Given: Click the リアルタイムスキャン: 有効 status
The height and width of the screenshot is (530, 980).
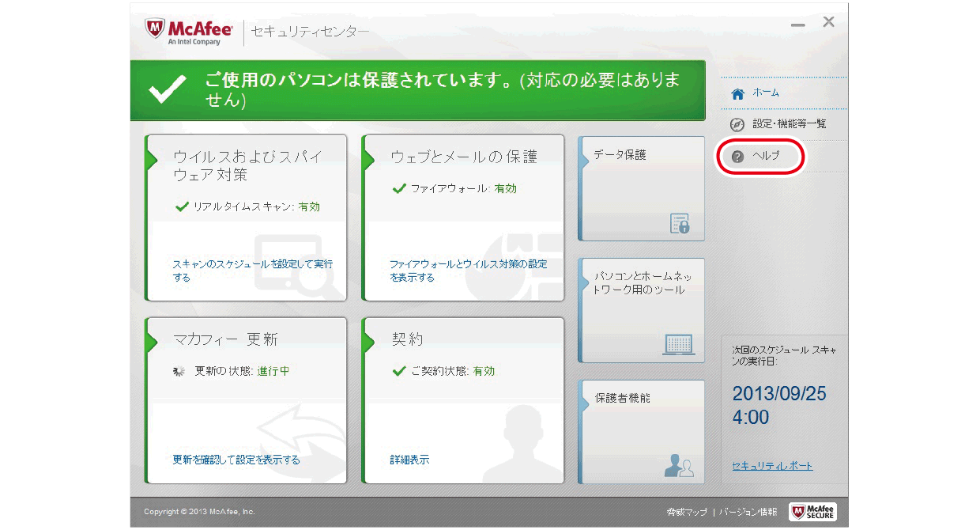Looking at the screenshot, I should pos(257,206).
